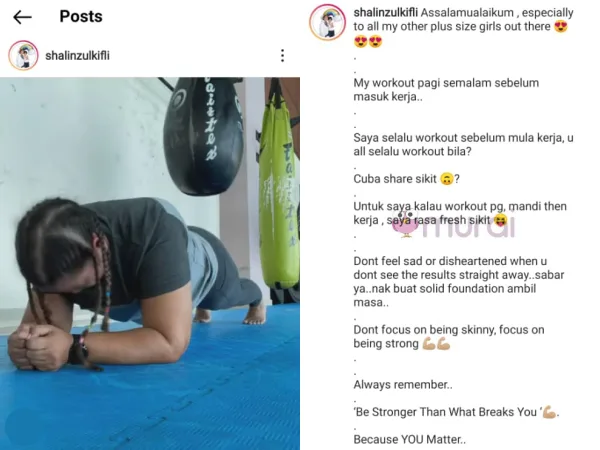Tap the biceps emoji after 'Breaks You'

coord(549,412)
